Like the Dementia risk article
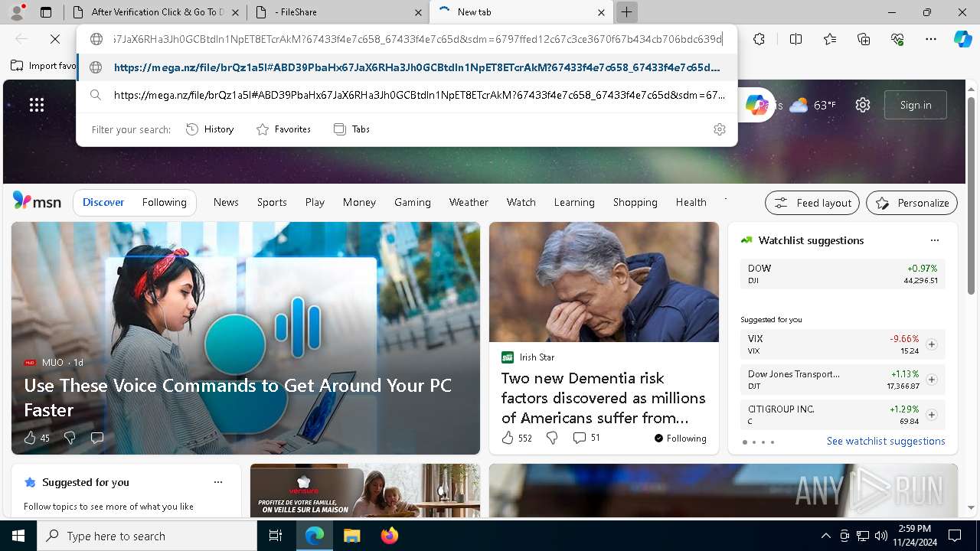Image resolution: width=980 pixels, height=551 pixels. (516, 438)
